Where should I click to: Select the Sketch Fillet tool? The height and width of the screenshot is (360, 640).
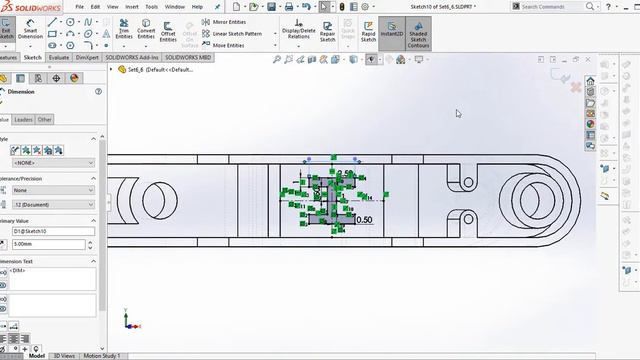tap(88, 45)
